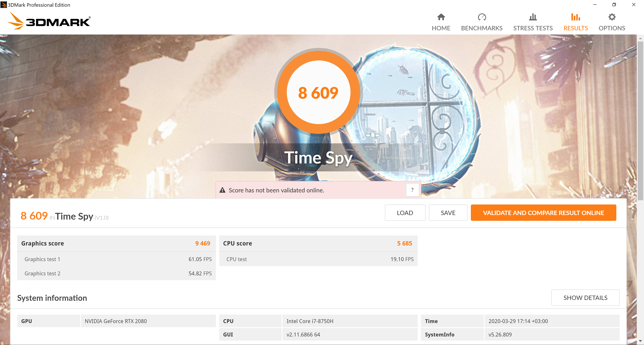This screenshot has width=644, height=345.
Task: Click the 61.05 FPS value
Action: pyautogui.click(x=200, y=259)
